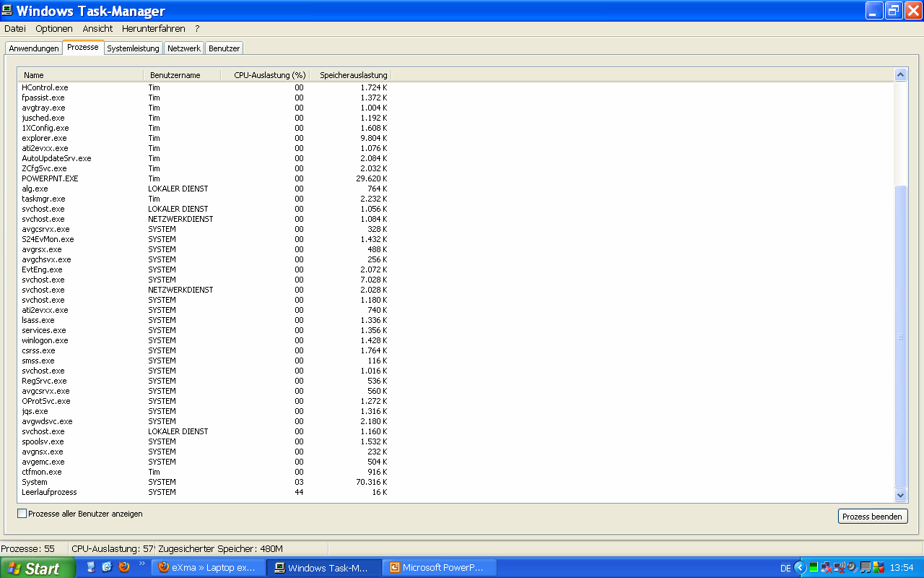Open the Start menu
The height and width of the screenshot is (578, 924).
tap(38, 568)
